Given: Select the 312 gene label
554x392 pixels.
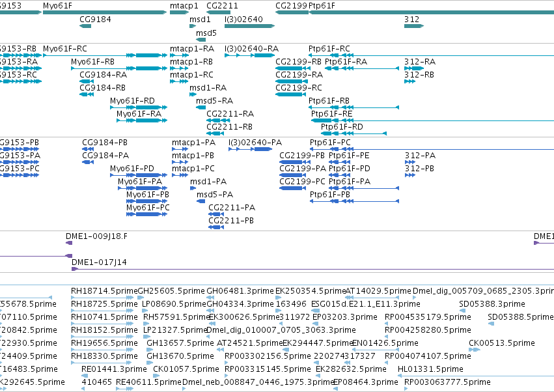Looking at the screenshot, I should tap(412, 19).
